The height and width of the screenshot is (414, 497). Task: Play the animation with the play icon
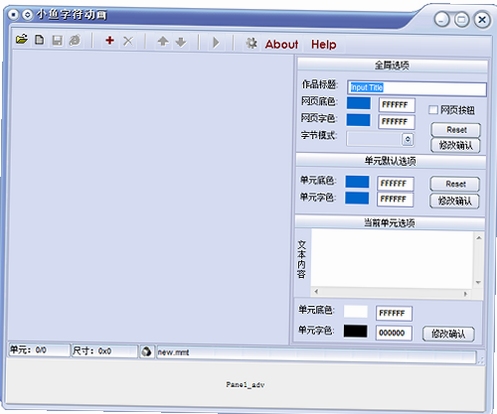point(216,43)
